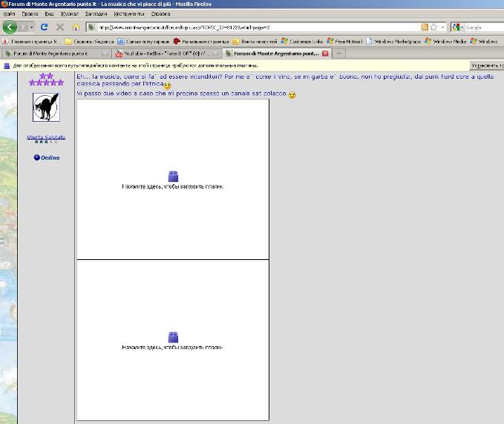
Task: Click the second plugin placeholder Lego icon
Action: [173, 336]
